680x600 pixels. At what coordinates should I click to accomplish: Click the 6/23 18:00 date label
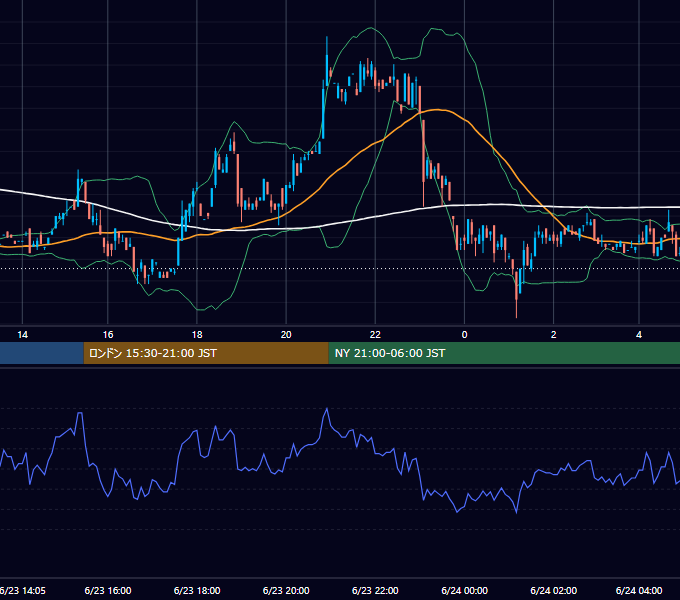pyautogui.click(x=197, y=590)
